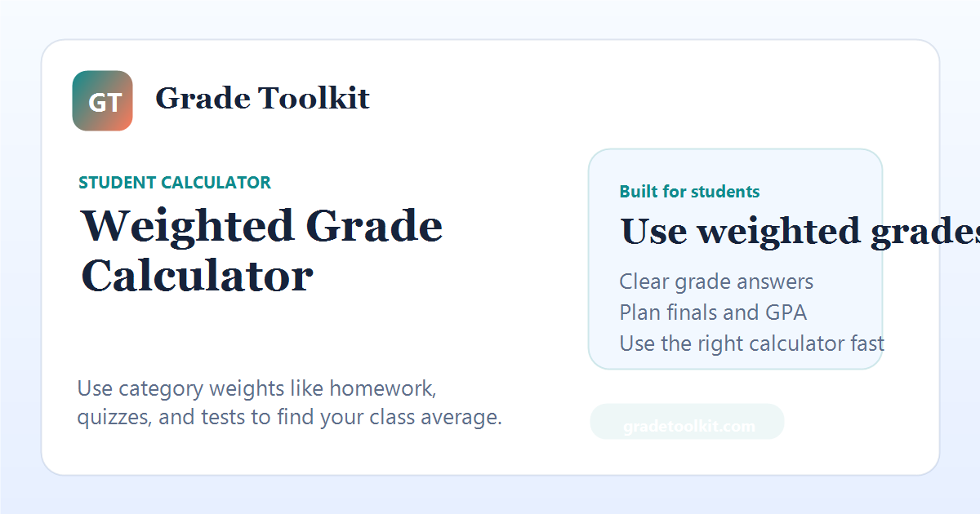This screenshot has height=514, width=980.
Task: Select the "Use weighted grades" card heading
Action: pos(800,232)
